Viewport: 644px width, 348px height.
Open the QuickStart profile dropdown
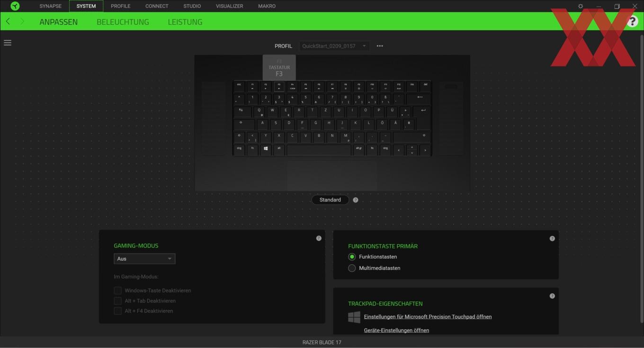(x=334, y=46)
